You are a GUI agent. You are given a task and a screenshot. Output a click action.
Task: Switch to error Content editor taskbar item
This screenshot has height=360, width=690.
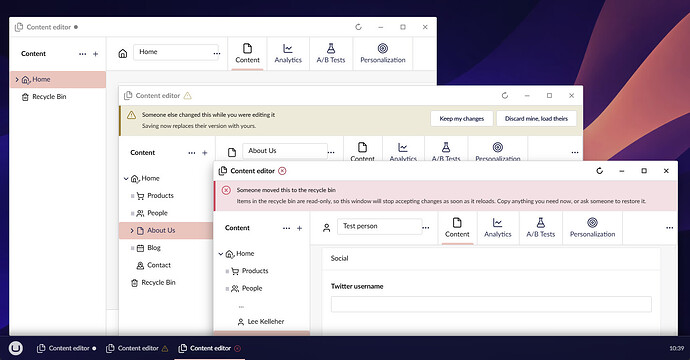210,348
